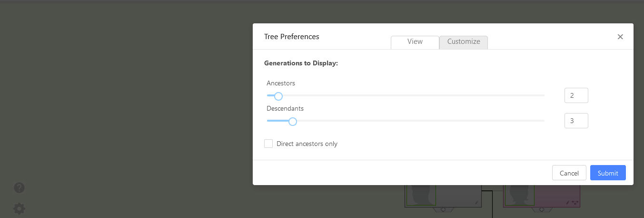Click the Direct ancestors only label
644x218 pixels.
307,144
